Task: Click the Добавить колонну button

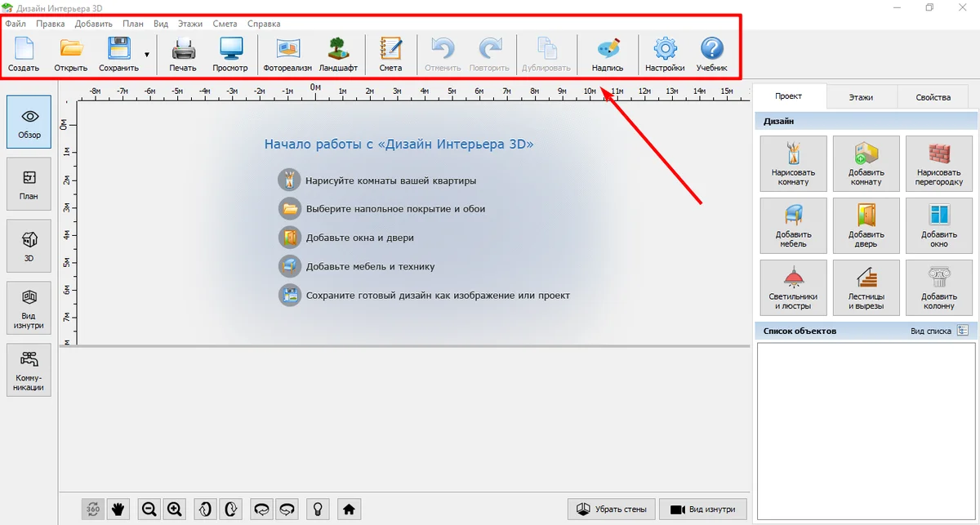Action: pyautogui.click(x=939, y=288)
